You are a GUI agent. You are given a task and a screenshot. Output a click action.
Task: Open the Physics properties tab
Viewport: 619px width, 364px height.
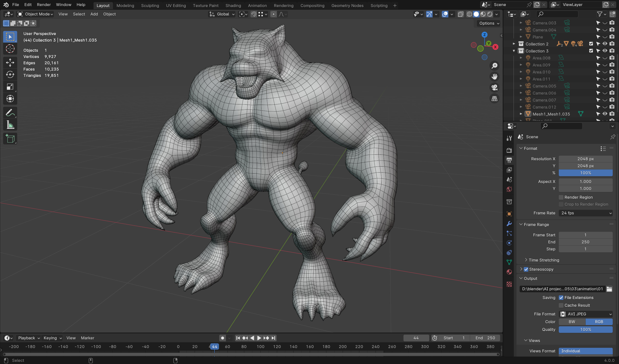tap(509, 243)
